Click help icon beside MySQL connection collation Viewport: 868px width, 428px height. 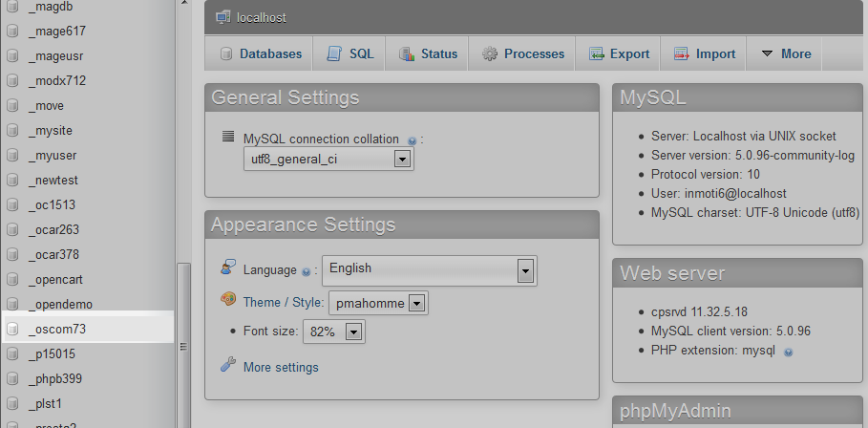tap(412, 140)
